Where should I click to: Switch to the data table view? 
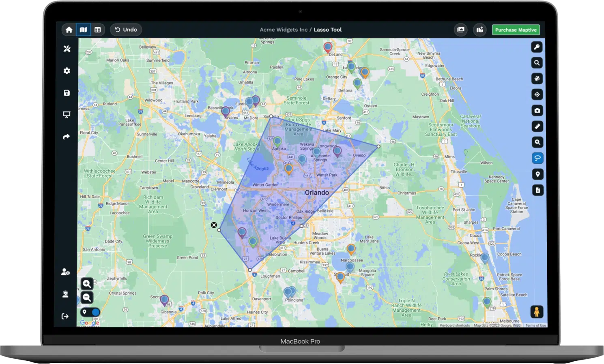click(98, 30)
